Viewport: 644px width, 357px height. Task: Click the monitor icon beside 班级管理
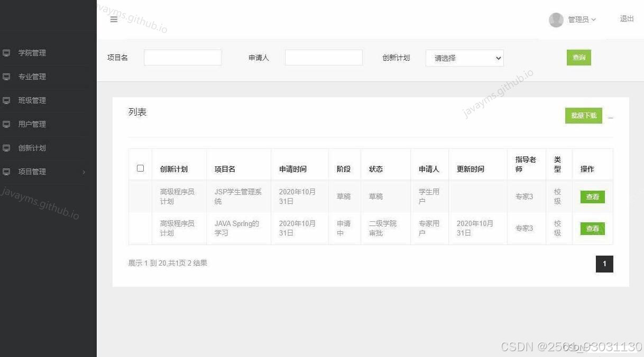click(6, 100)
